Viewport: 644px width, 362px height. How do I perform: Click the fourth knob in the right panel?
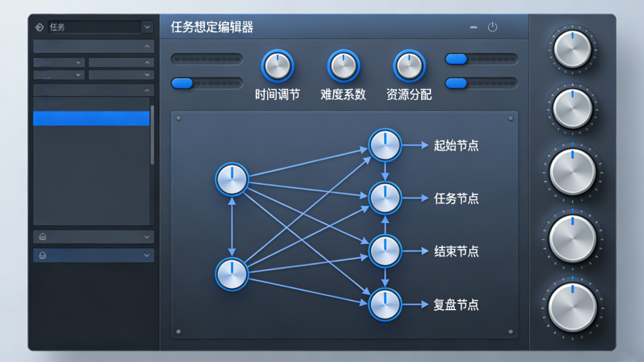tap(572, 239)
